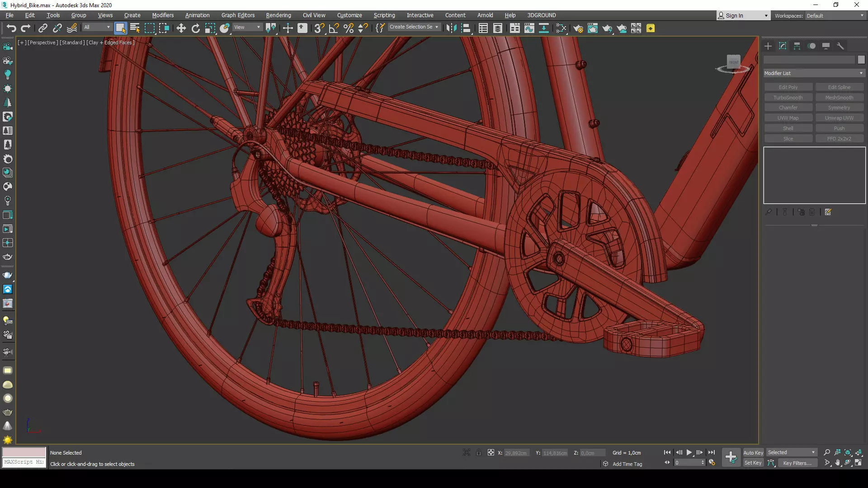Click the Shading viewport label Clay + Edged Faces

[x=110, y=42]
